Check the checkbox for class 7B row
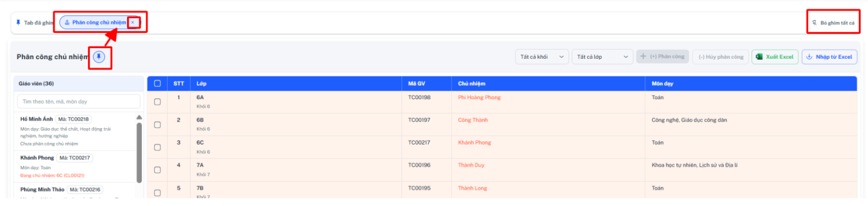868x206 pixels. (157, 193)
